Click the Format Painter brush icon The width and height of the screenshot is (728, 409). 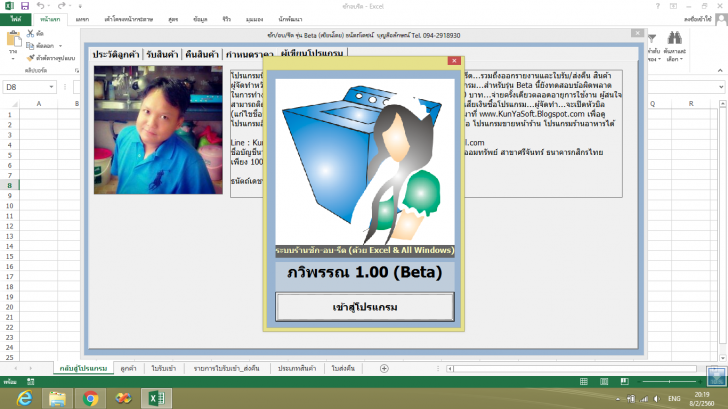[x=30, y=58]
